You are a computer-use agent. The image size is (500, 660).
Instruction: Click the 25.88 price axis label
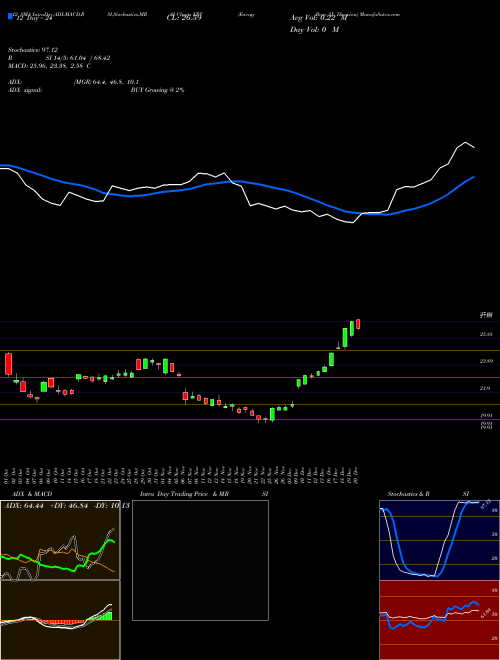[x=487, y=334]
